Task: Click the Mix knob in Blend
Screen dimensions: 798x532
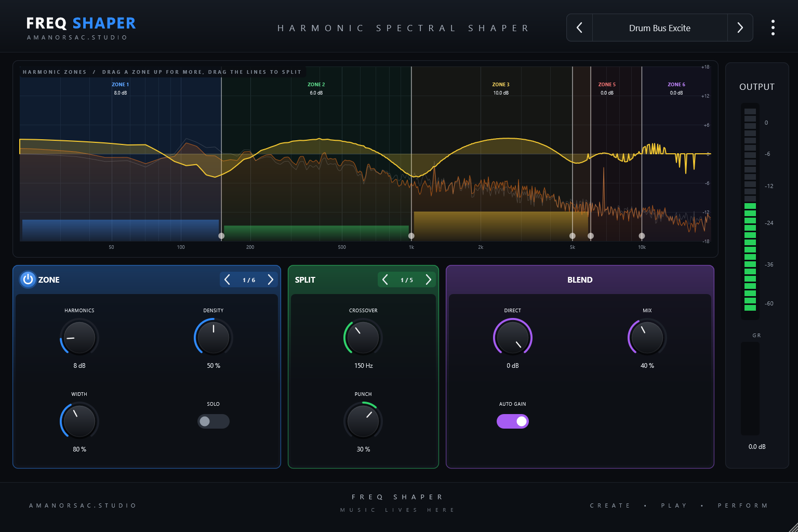Action: 647,337
